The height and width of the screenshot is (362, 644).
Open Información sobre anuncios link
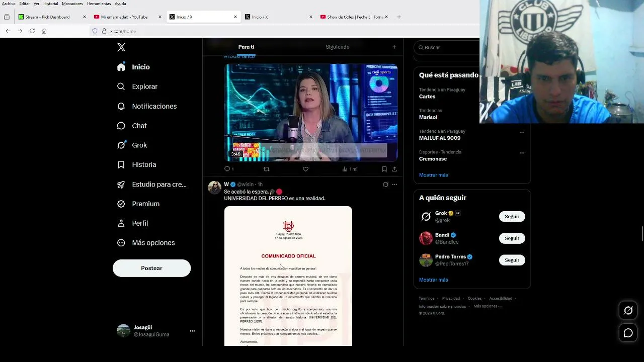point(442,306)
